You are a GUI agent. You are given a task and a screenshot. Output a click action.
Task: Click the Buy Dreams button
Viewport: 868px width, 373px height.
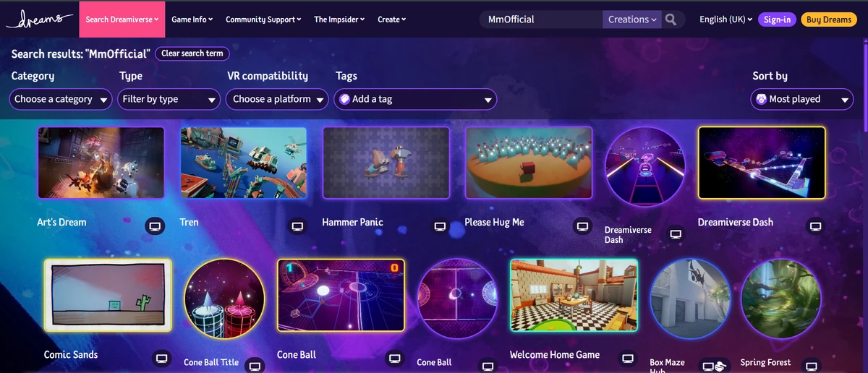[x=829, y=20]
